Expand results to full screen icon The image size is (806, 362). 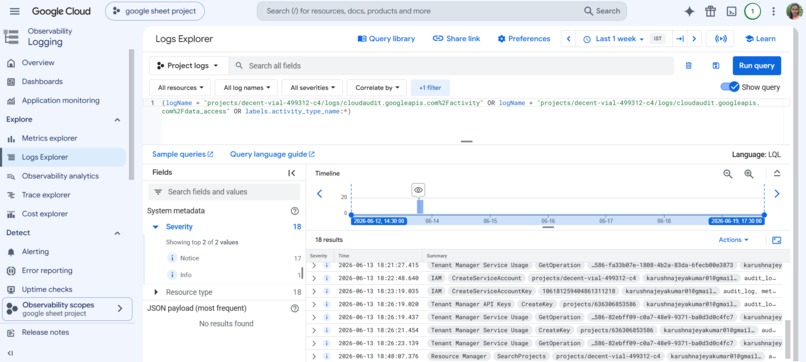pos(777,240)
